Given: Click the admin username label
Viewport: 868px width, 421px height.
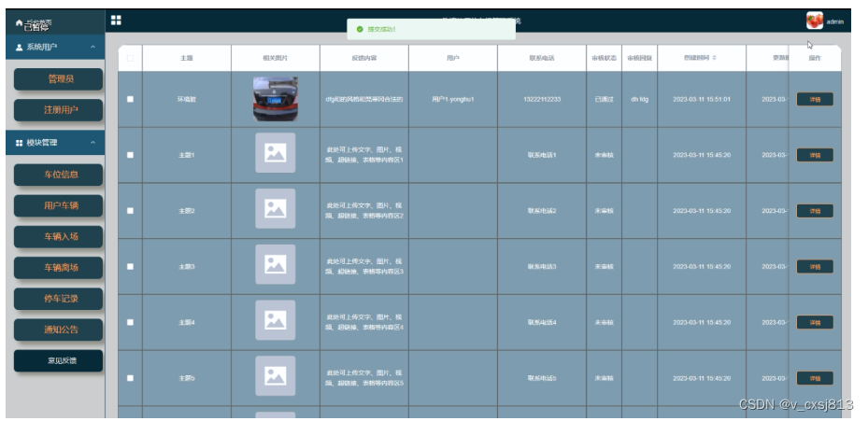Looking at the screenshot, I should coord(834,22).
